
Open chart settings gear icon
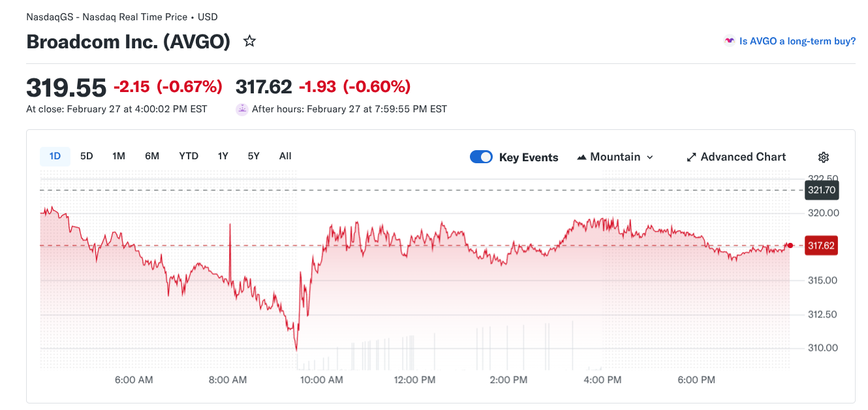pyautogui.click(x=824, y=157)
